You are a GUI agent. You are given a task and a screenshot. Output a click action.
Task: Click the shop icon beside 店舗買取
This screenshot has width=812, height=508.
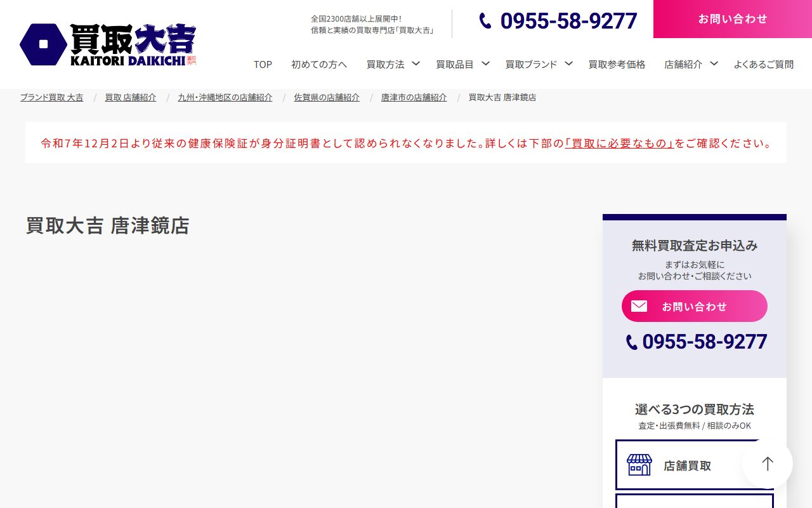point(639,465)
